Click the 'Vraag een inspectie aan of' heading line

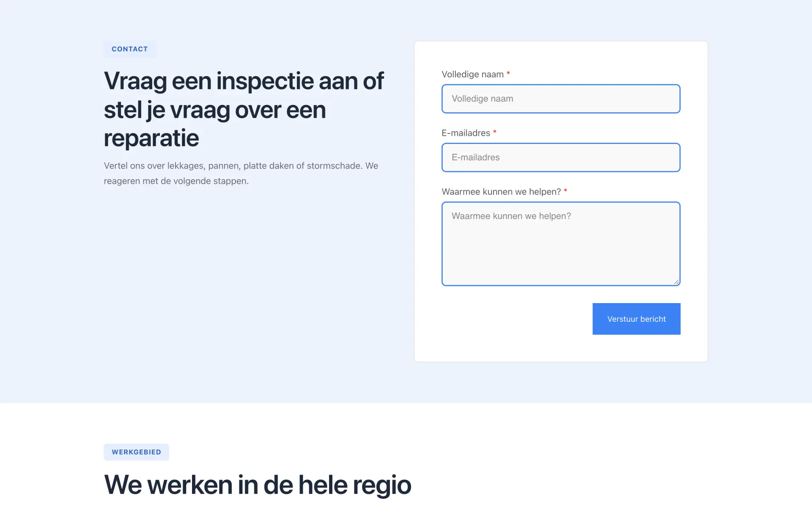(244, 81)
